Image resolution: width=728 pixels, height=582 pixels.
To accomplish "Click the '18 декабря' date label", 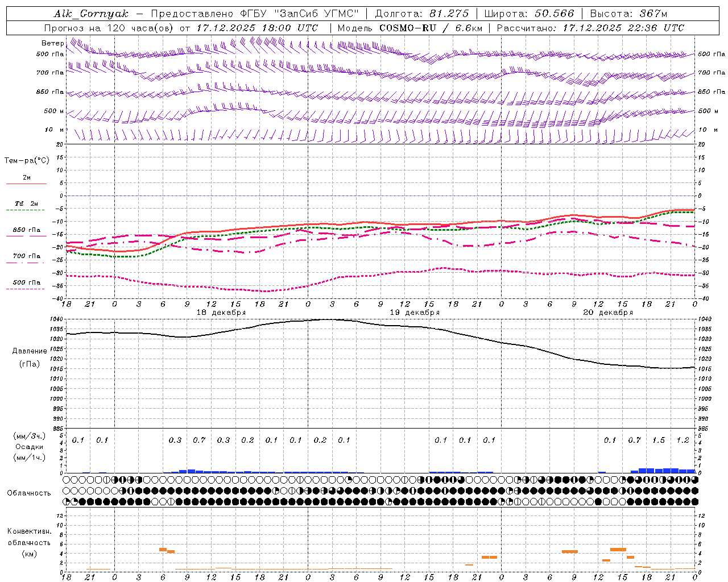I will click(221, 313).
